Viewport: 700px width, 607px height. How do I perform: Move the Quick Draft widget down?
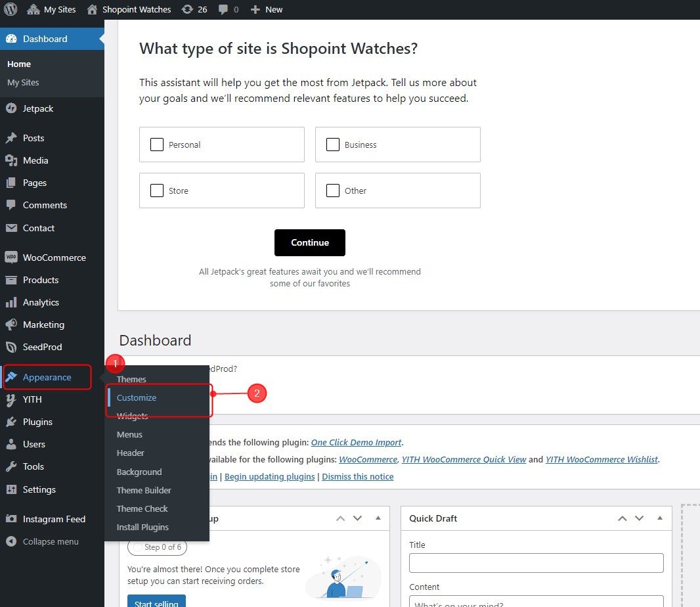pos(640,518)
